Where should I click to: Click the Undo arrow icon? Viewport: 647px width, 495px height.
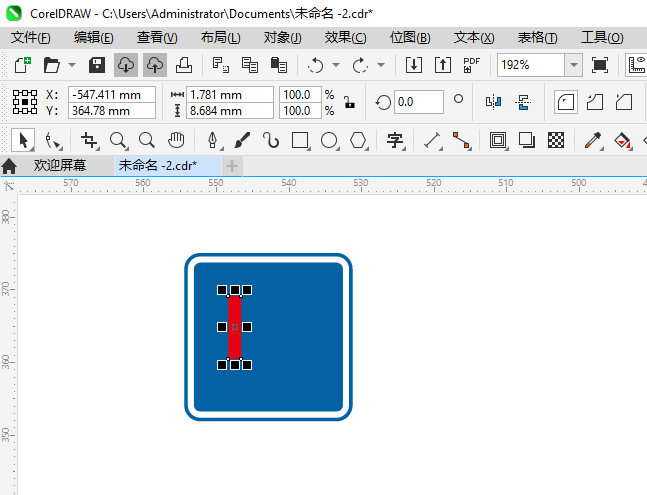tap(316, 65)
